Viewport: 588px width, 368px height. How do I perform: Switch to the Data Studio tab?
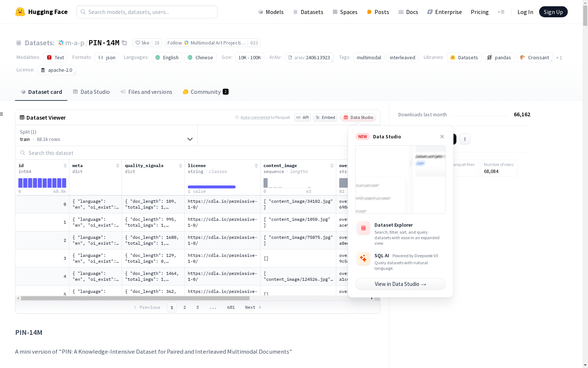[x=91, y=92]
